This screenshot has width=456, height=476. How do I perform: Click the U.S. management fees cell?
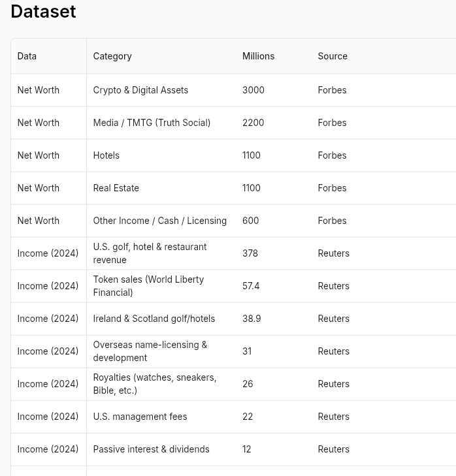click(161, 417)
